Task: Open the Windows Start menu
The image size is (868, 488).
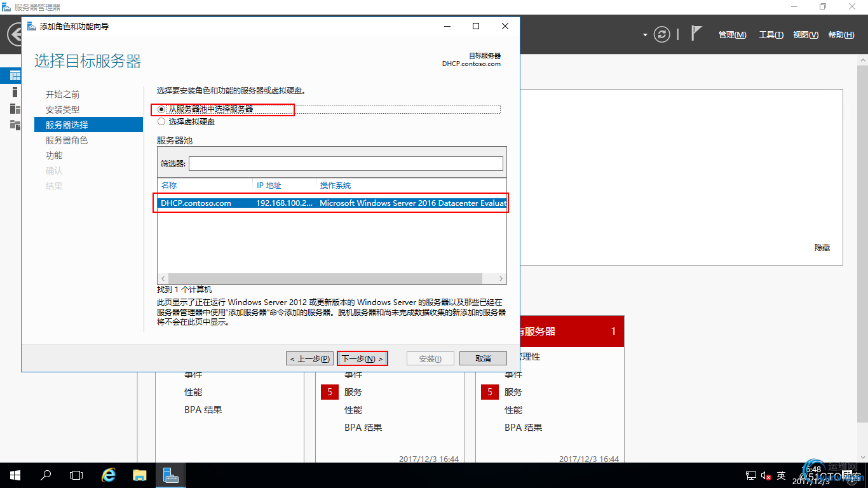Action: [x=15, y=475]
